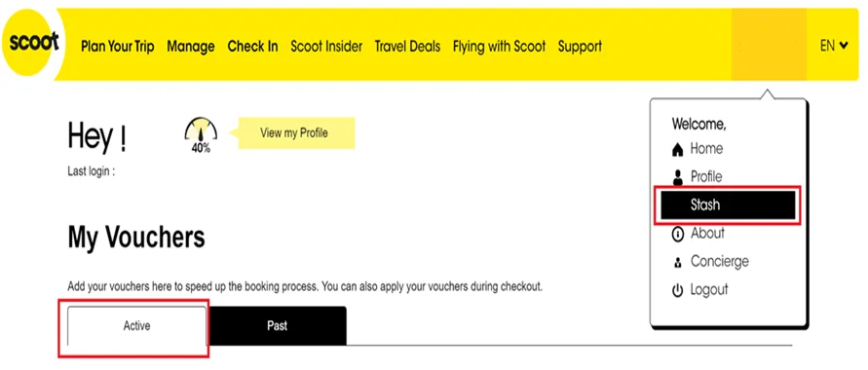Click the 40% profile completion gauge
Image resolution: width=868 pixels, height=370 pixels.
[x=201, y=135]
